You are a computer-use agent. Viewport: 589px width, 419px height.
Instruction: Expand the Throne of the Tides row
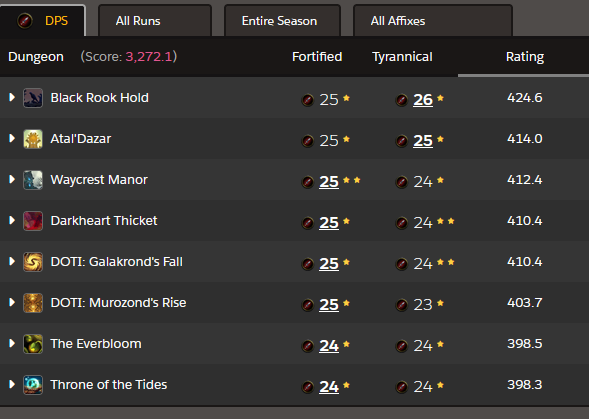pos(12,384)
